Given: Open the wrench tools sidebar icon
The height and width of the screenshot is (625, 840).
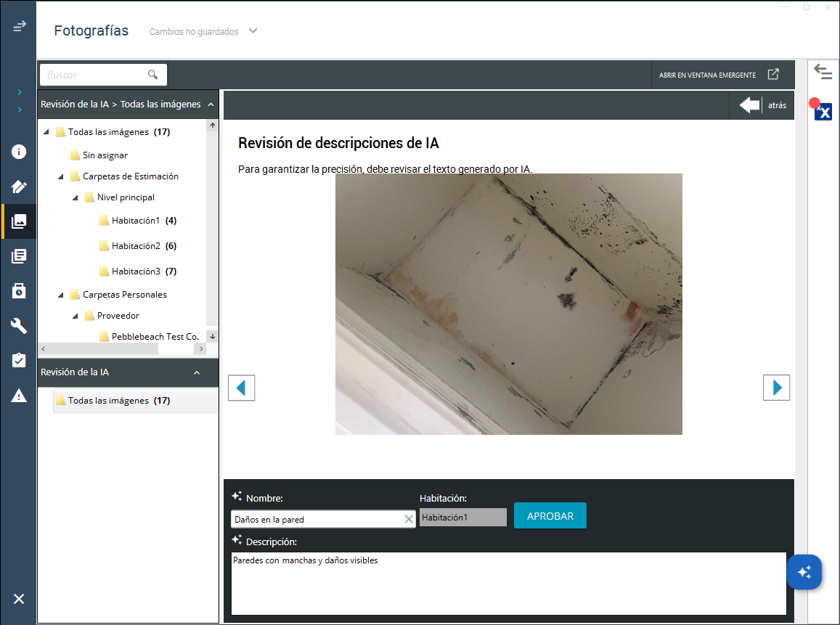Looking at the screenshot, I should point(19,326).
